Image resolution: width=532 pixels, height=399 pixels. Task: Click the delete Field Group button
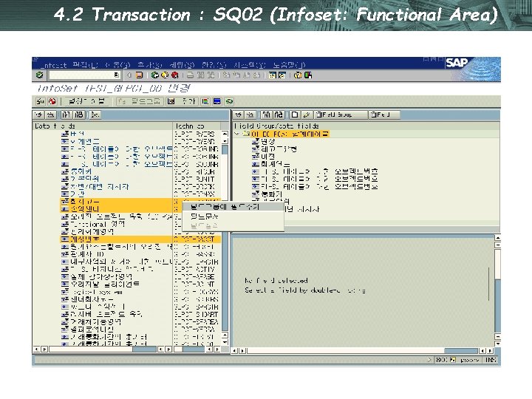(x=341, y=115)
